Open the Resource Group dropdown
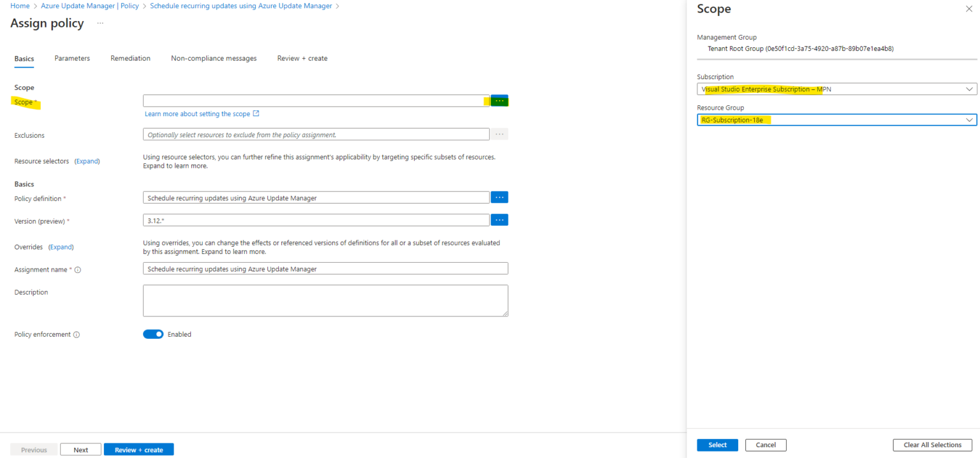The height and width of the screenshot is (458, 980). tap(837, 120)
